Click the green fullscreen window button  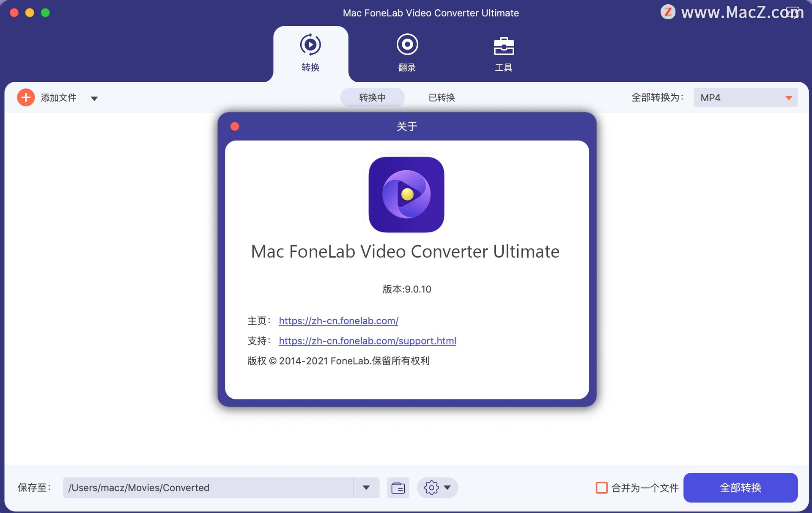[x=45, y=13]
